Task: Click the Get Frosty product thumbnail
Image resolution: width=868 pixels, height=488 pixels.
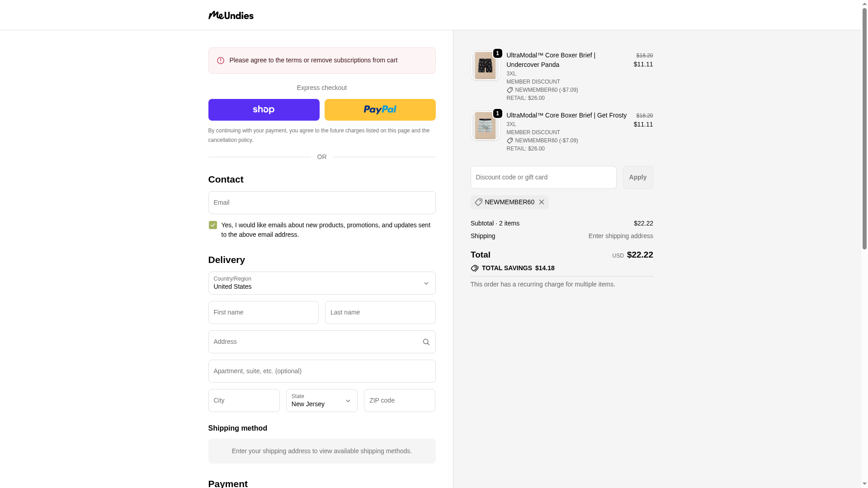Action: (485, 126)
